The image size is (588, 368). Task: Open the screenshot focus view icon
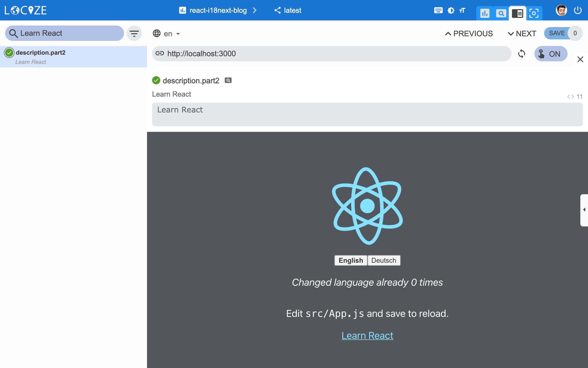pos(534,13)
